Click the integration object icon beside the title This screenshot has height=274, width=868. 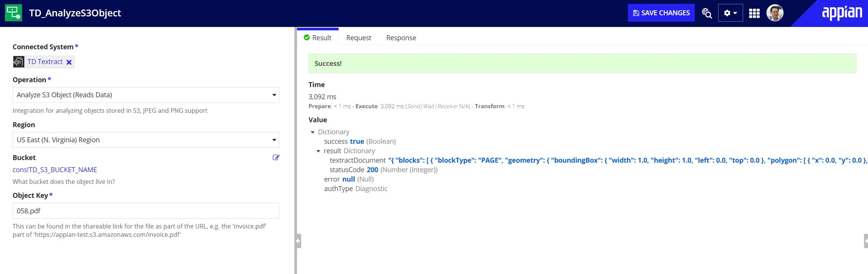tap(14, 13)
